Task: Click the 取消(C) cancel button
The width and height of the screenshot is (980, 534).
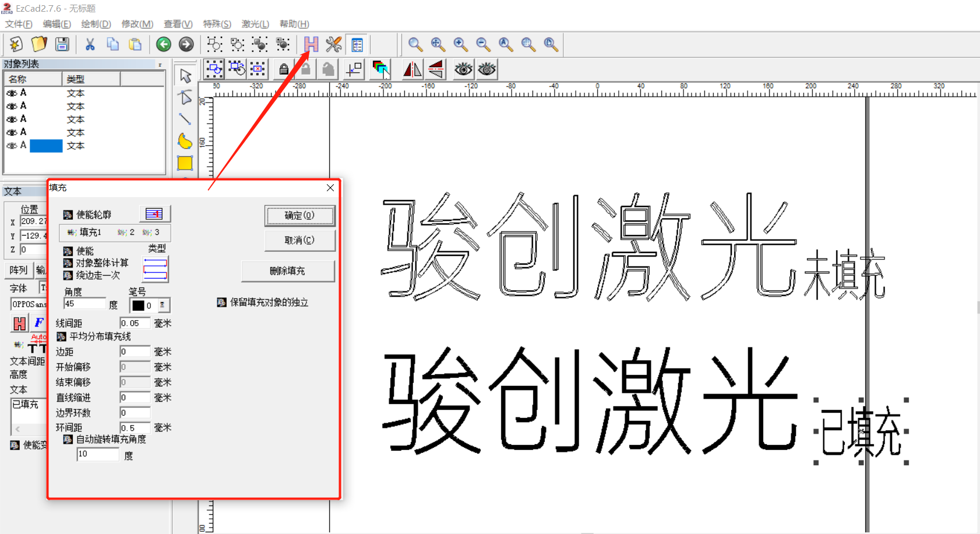Action: [x=299, y=240]
